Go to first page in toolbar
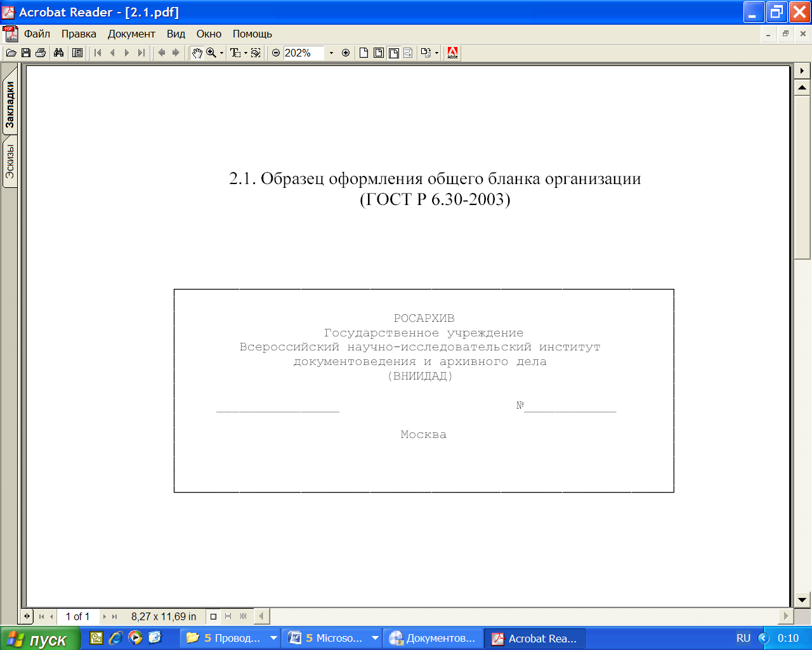Image resolution: width=812 pixels, height=650 pixels. tap(98, 53)
